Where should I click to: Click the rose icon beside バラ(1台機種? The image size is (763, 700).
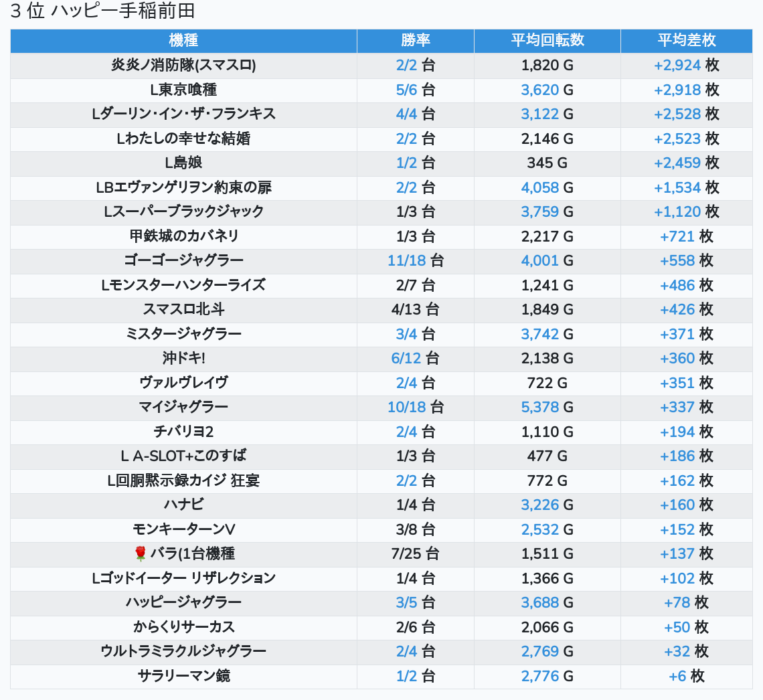[x=141, y=553]
